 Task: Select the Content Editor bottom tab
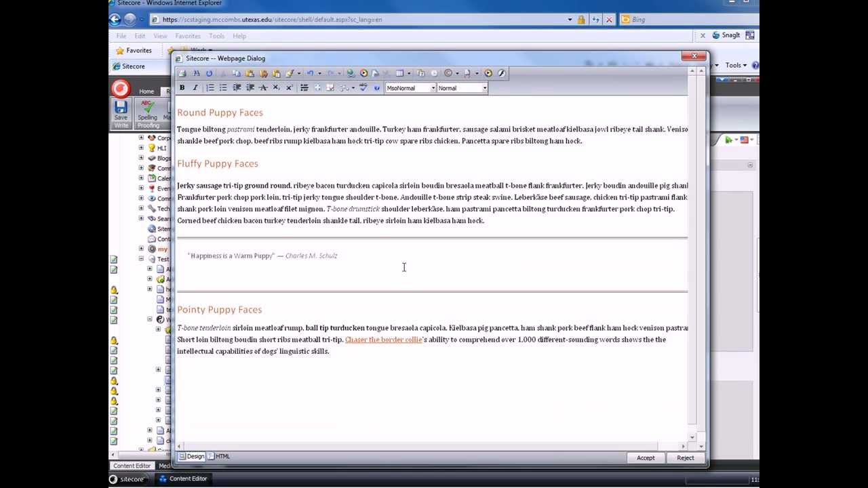pos(132,466)
